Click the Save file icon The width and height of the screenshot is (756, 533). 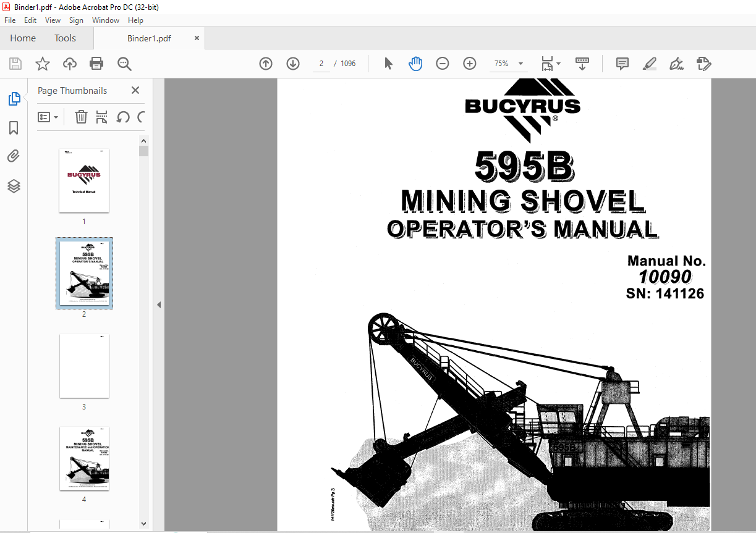coord(15,64)
